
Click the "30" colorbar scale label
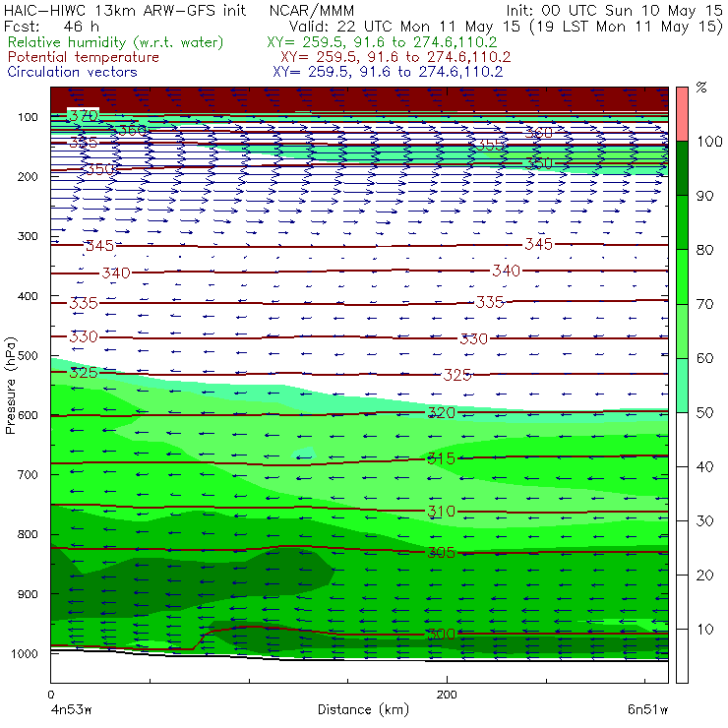[704, 521]
